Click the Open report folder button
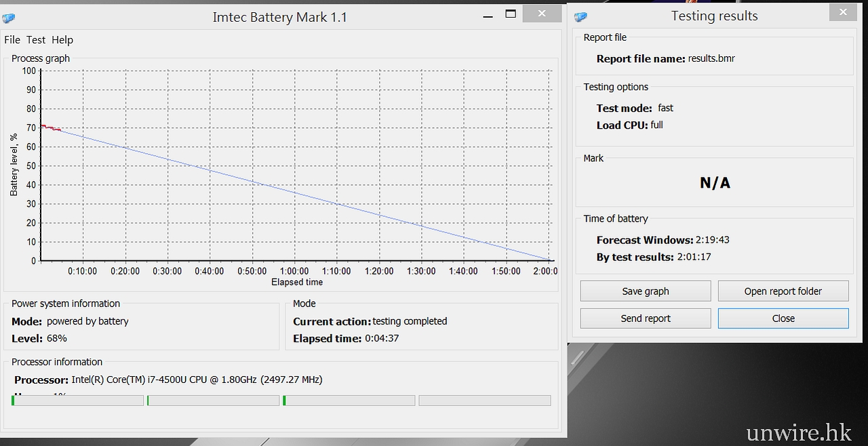Image resolution: width=868 pixels, height=446 pixels. click(x=783, y=291)
